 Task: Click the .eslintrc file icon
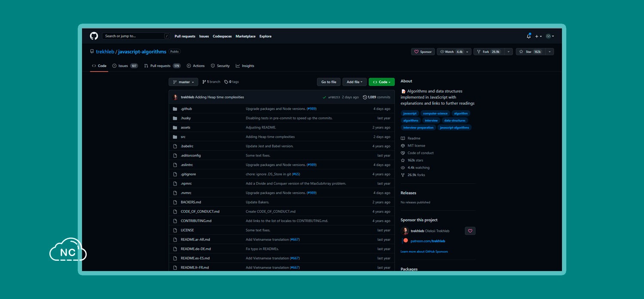(175, 165)
